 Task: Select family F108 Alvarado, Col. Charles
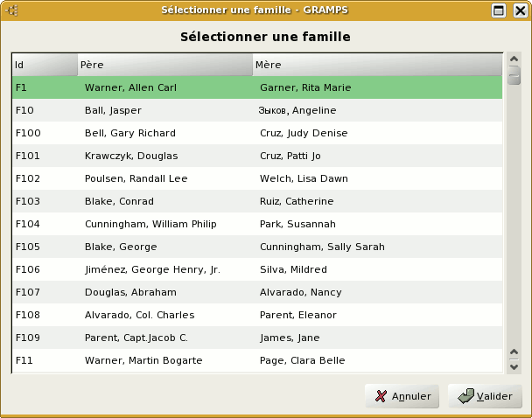point(139,315)
